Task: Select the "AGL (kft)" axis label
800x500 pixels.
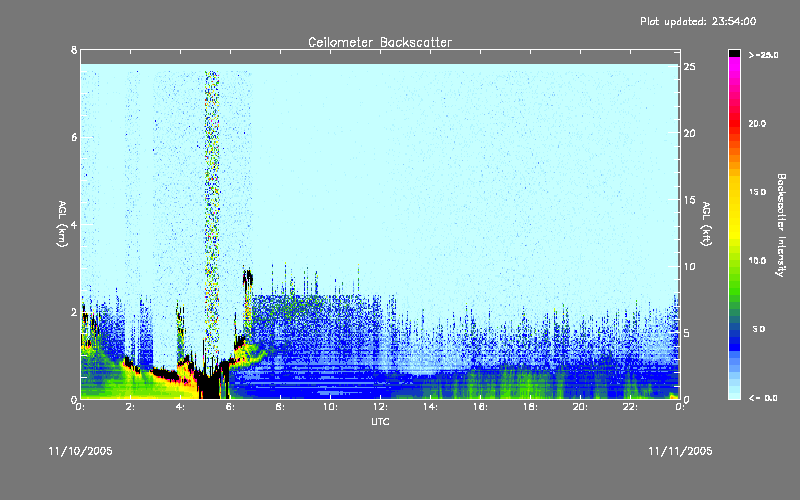Action: tap(706, 224)
